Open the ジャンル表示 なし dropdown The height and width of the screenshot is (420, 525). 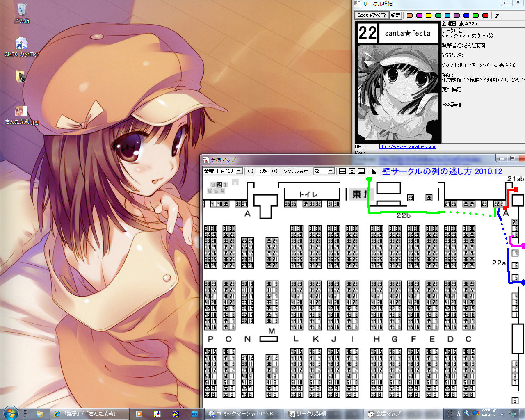click(324, 171)
